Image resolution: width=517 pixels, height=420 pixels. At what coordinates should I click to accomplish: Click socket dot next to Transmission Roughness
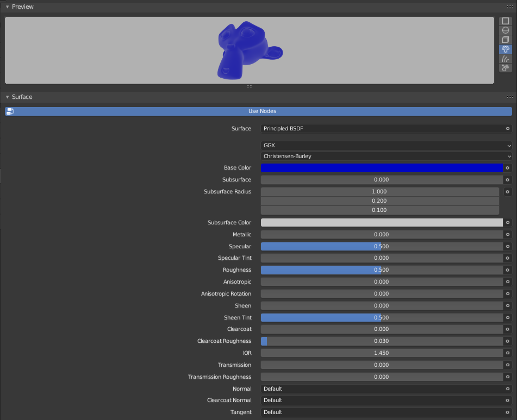pyautogui.click(x=507, y=377)
